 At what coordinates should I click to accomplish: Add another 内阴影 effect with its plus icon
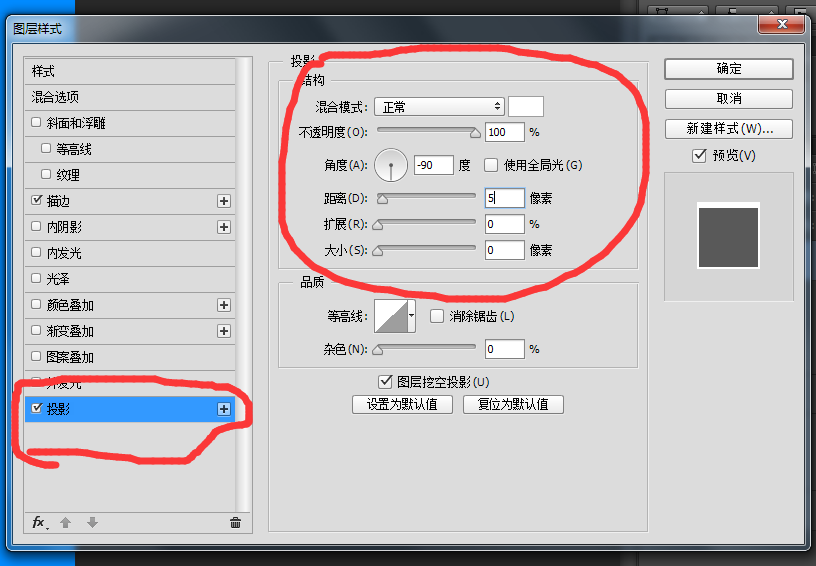pos(224,227)
